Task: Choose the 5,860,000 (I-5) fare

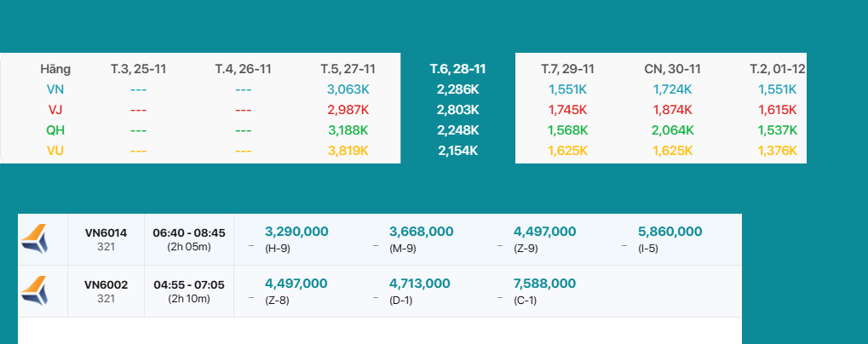Action: pos(670,238)
